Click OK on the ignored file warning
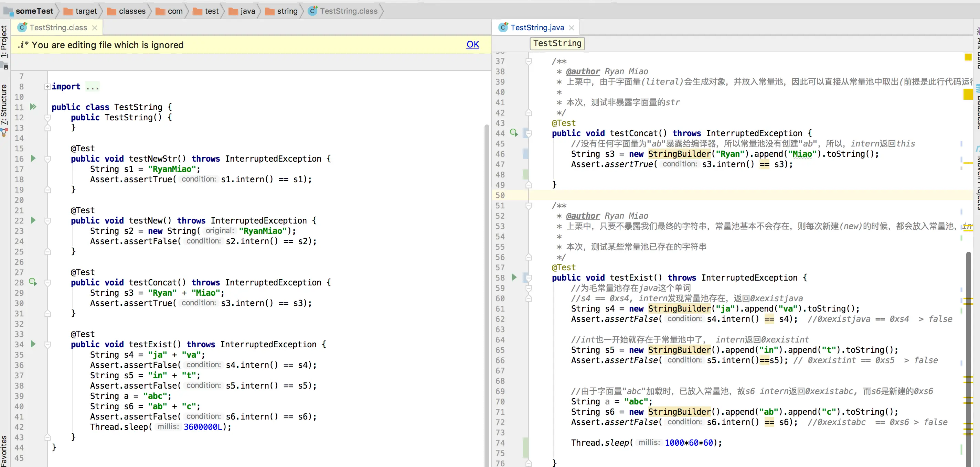 click(472, 44)
